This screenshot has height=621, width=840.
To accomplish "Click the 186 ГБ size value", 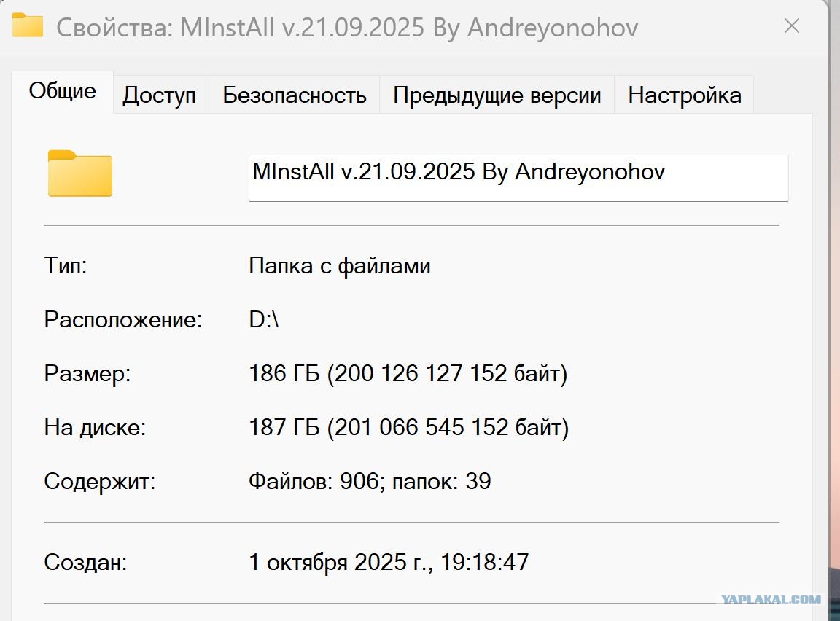I will [408, 374].
